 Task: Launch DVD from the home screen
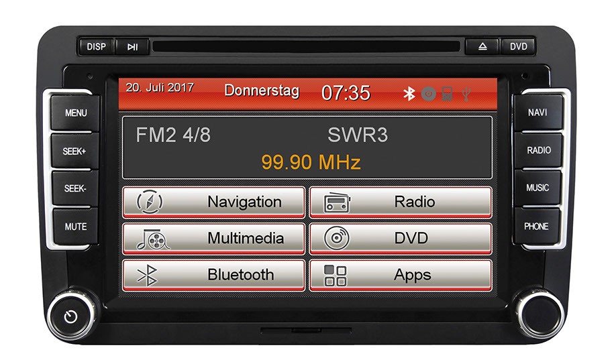click(x=400, y=239)
